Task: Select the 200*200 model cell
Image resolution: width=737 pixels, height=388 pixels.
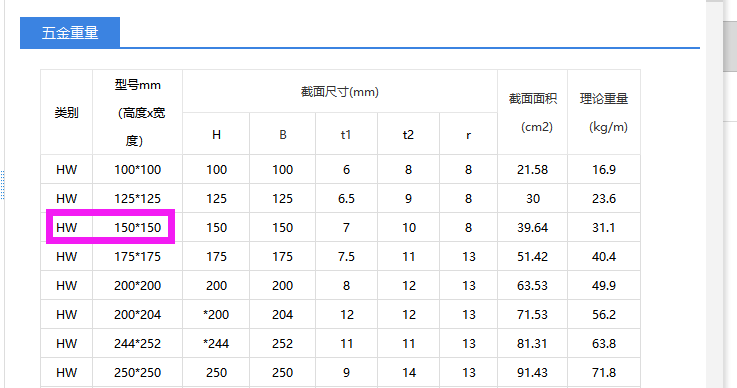Action: point(137,285)
